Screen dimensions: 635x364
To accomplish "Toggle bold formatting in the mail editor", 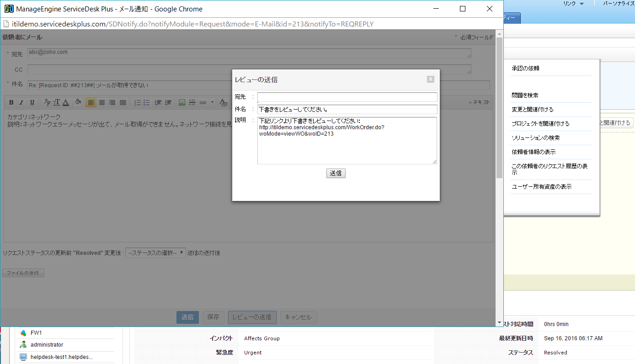I will (x=11, y=102).
